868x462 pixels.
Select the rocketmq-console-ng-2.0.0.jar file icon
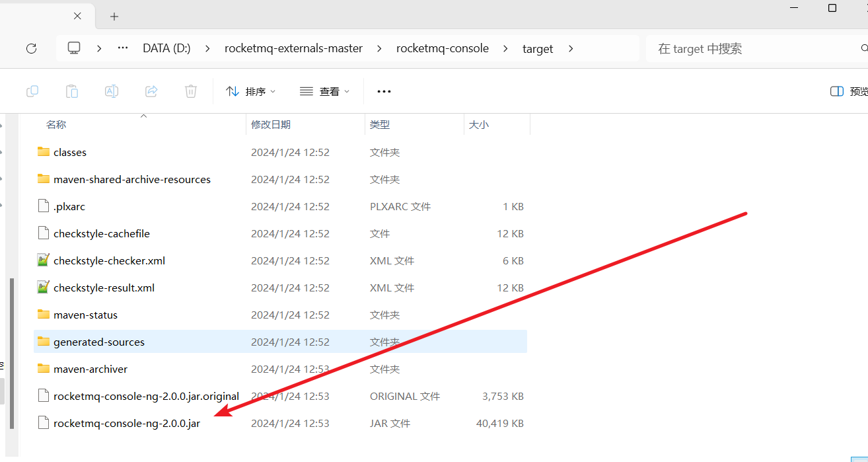[44, 423]
